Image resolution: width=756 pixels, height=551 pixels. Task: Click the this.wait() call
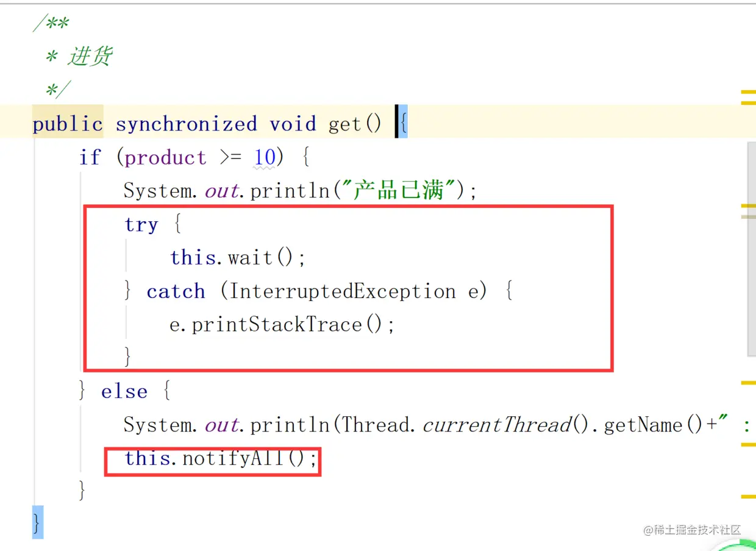(238, 258)
